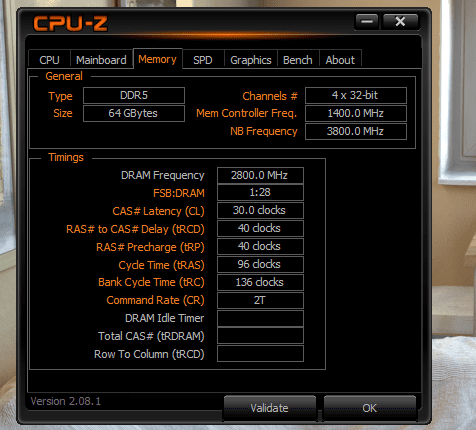Image resolution: width=476 pixels, height=430 pixels.
Task: Open the SPD tab
Action: click(203, 60)
